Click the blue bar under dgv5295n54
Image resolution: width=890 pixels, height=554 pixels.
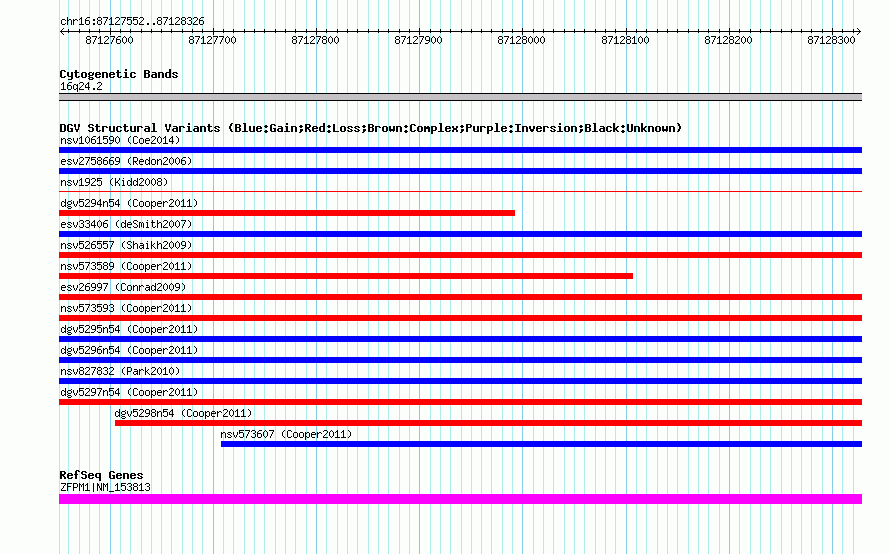(x=460, y=339)
